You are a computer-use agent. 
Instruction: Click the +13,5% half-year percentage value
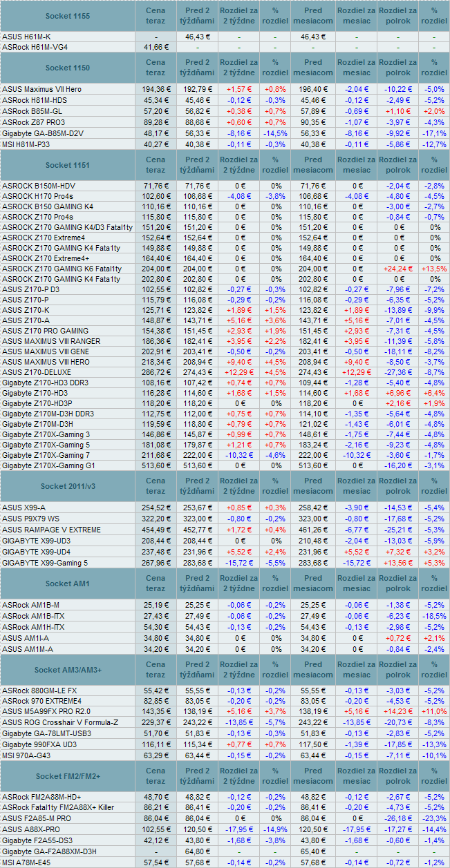434,269
